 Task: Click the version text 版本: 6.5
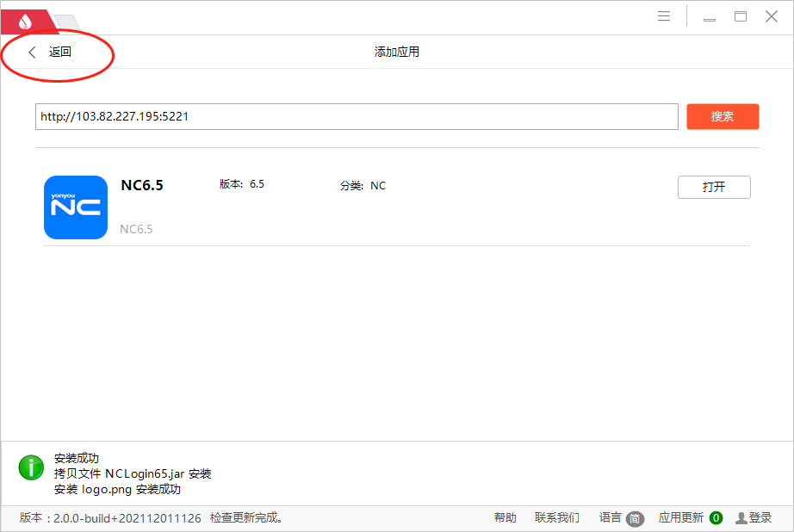(x=241, y=184)
